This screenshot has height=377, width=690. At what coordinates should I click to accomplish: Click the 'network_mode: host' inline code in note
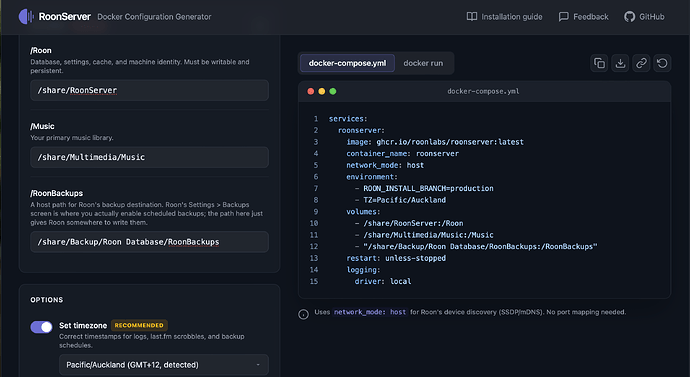370,312
